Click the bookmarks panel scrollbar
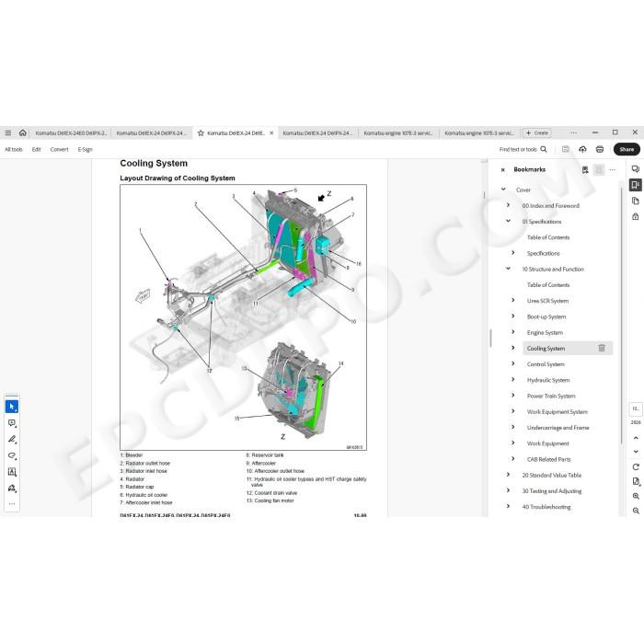 click(x=621, y=315)
